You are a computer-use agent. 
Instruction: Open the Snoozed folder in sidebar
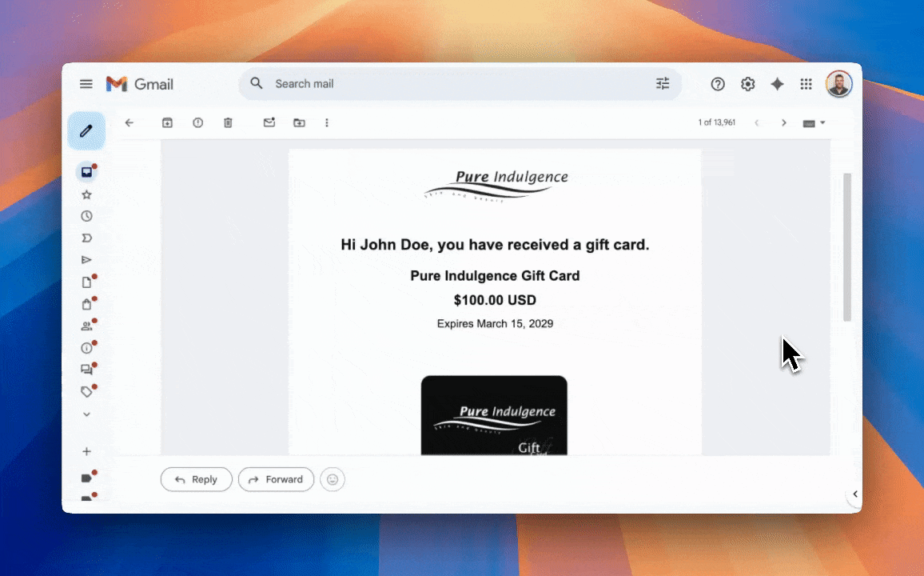[86, 216]
